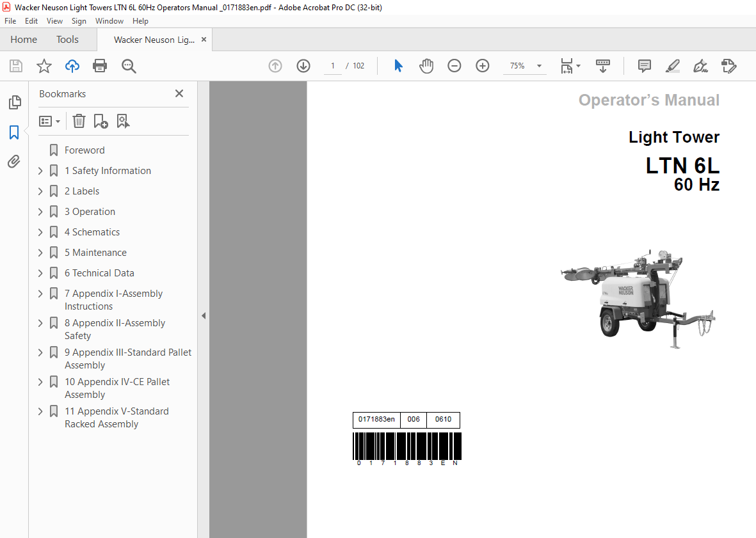Open the zoom level dropdown
Viewport: 756px width, 538px height.
540,66
